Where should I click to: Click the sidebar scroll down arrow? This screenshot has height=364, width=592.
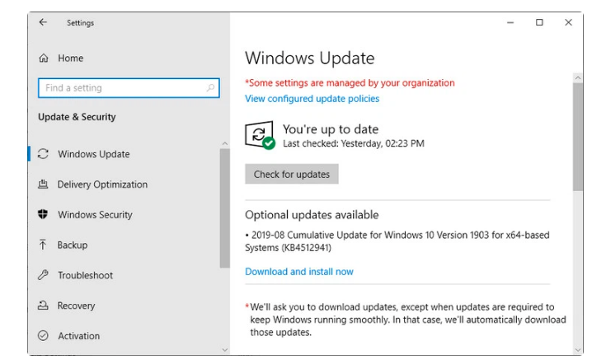[224, 349]
